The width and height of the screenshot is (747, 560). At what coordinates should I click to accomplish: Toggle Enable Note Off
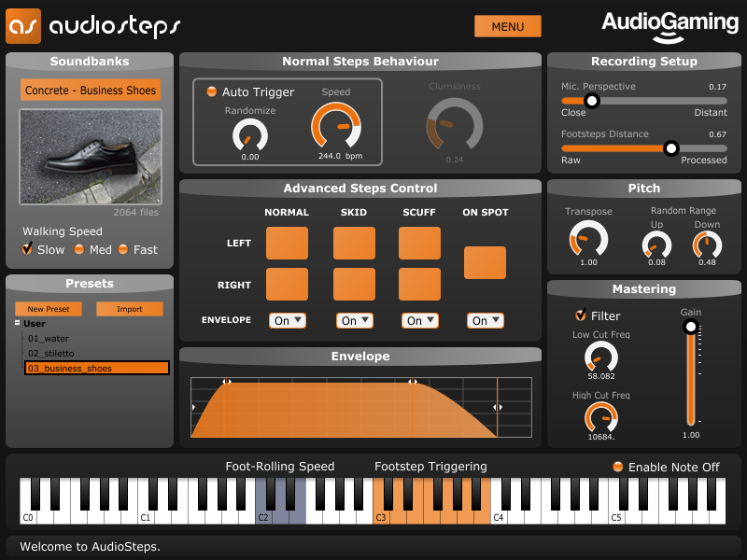[x=617, y=467]
